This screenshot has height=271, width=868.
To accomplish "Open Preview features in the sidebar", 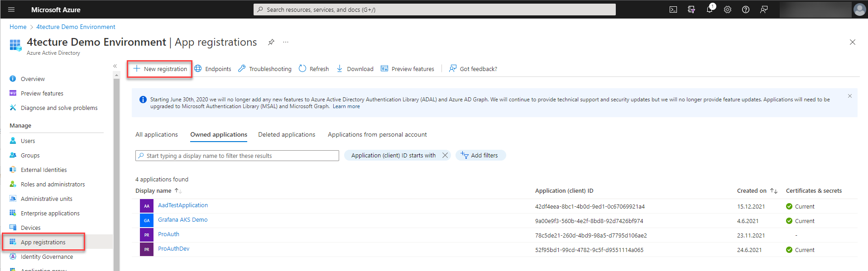I will pos(42,94).
